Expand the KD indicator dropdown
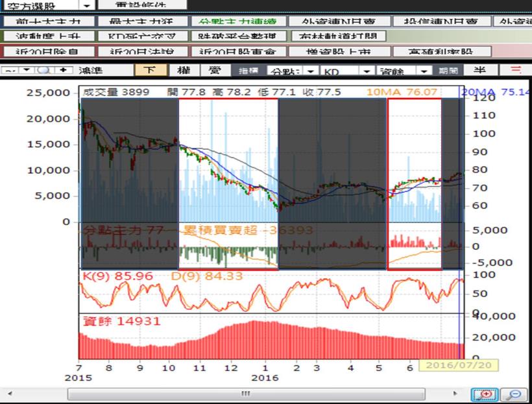The image size is (532, 404). pos(367,71)
